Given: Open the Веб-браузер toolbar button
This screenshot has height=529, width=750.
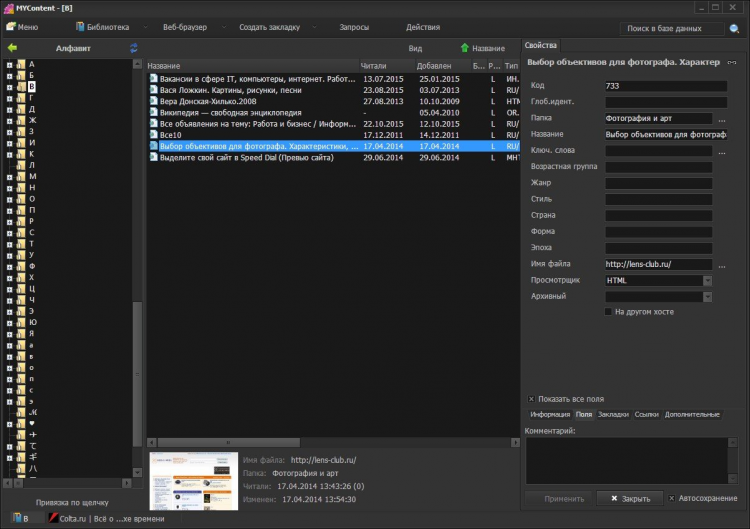Looking at the screenshot, I should pyautogui.click(x=184, y=27).
